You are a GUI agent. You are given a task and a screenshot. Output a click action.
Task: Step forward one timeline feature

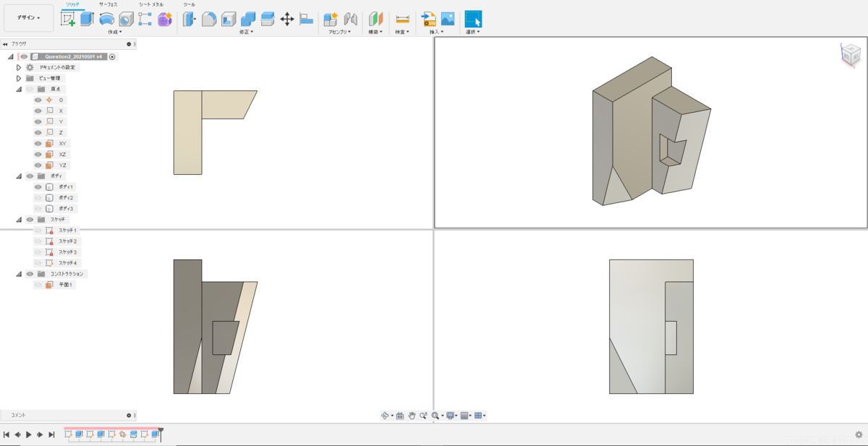pyautogui.click(x=40, y=434)
